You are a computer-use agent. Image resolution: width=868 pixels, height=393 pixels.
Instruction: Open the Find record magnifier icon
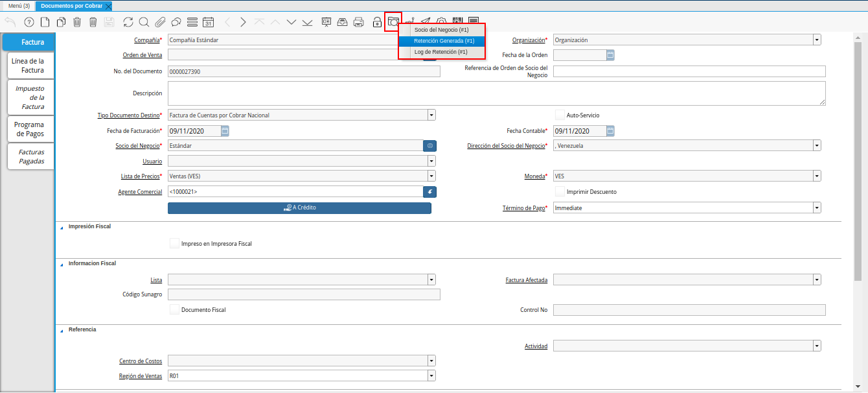[143, 22]
